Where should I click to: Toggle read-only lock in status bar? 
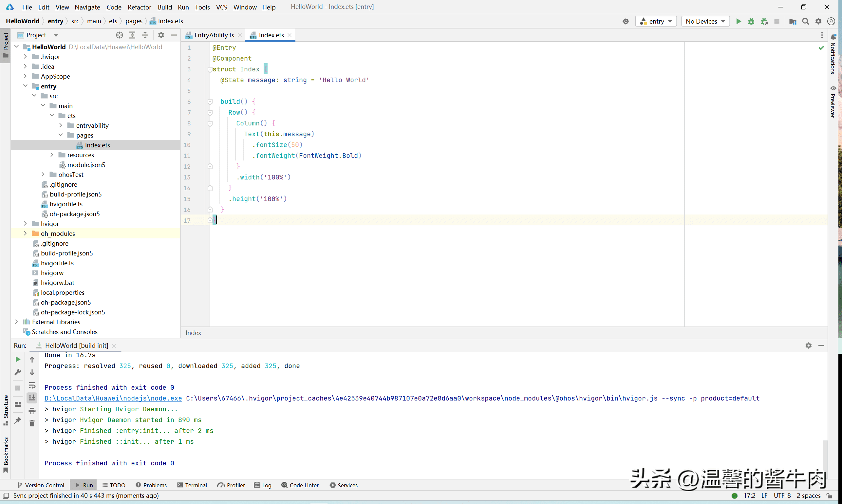coord(829,495)
